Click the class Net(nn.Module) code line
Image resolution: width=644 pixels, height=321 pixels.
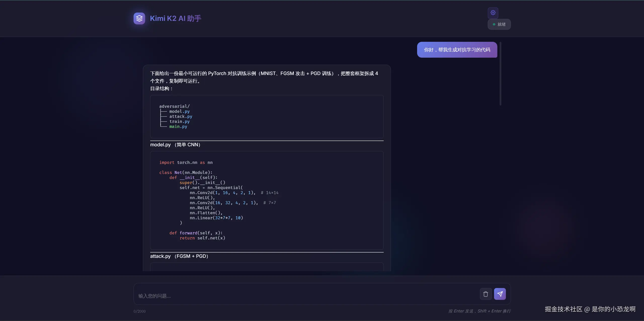tap(186, 172)
